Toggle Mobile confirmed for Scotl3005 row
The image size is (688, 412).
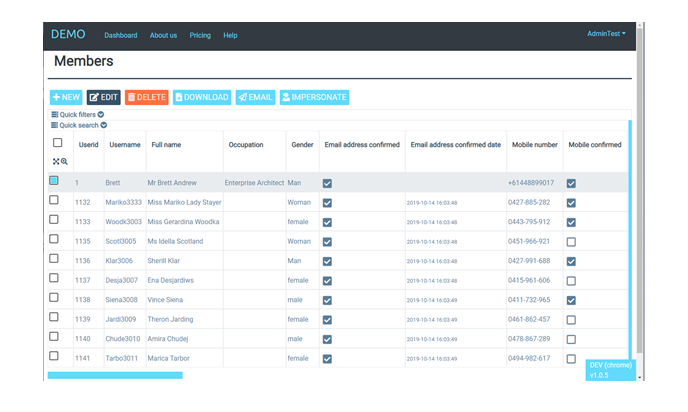tap(571, 242)
